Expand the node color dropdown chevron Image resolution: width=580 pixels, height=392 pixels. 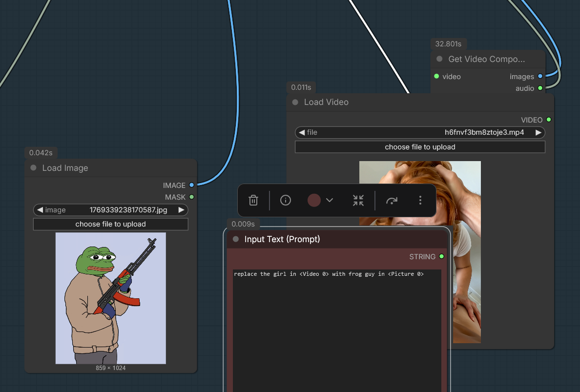[x=330, y=201]
